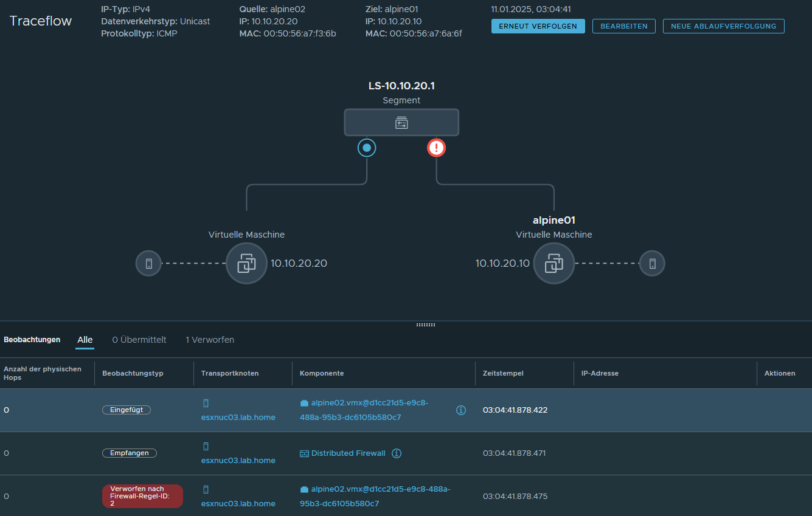Click the right host transport node icon
Screen dimensions: 812x516
[x=652, y=264]
